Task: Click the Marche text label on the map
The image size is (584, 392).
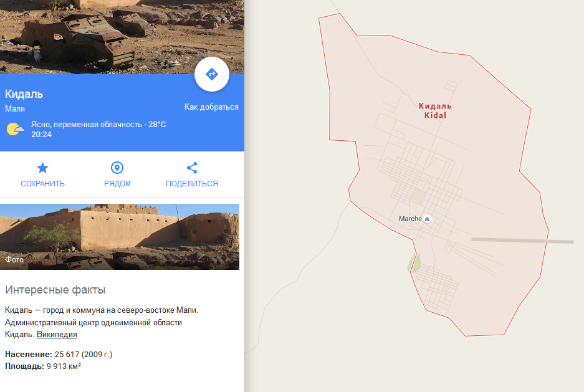Action: click(410, 219)
